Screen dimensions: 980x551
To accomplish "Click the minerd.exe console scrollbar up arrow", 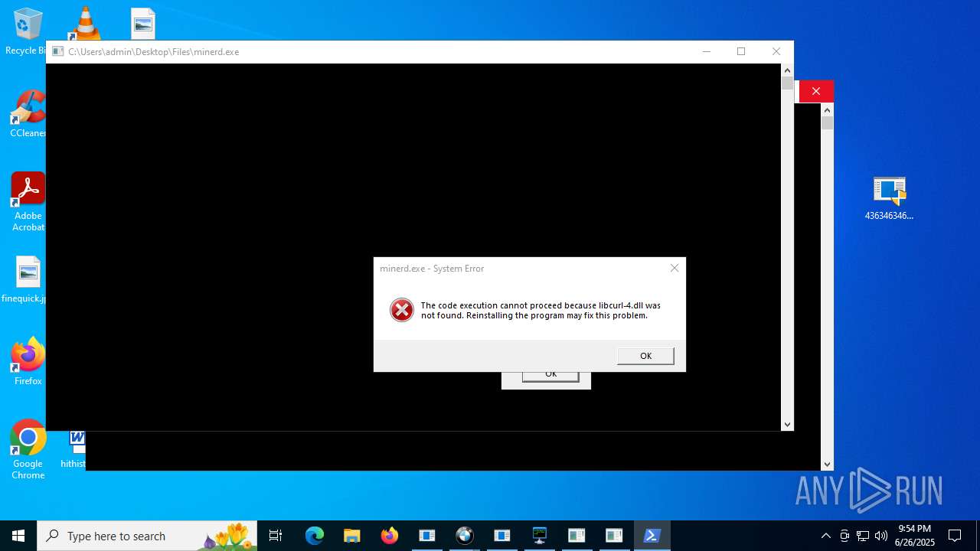I will point(787,70).
